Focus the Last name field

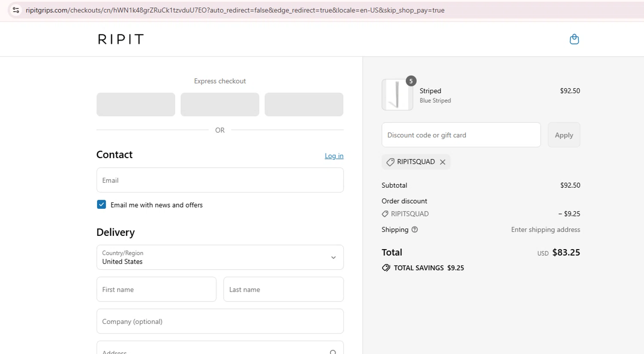tap(283, 289)
